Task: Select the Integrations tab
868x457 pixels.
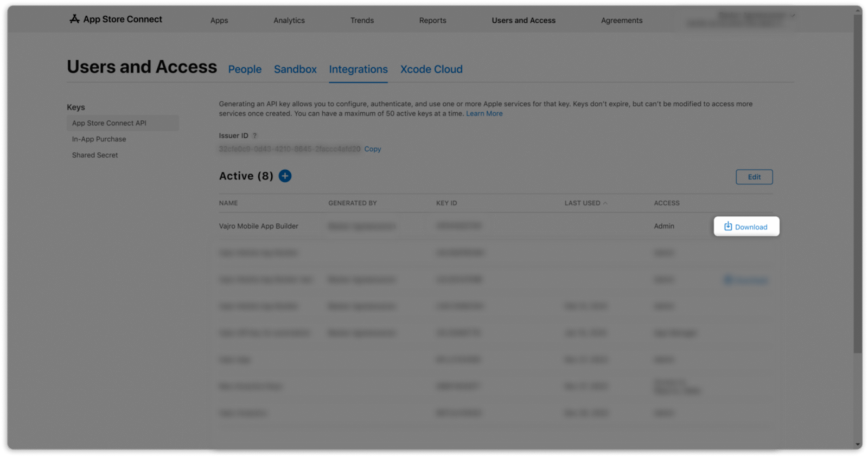Action: point(358,69)
